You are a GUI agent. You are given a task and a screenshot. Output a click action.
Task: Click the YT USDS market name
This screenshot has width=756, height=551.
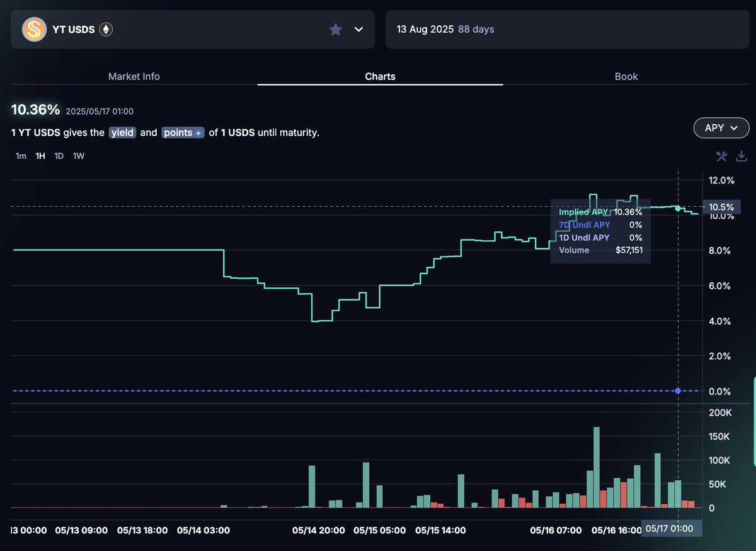pos(73,30)
